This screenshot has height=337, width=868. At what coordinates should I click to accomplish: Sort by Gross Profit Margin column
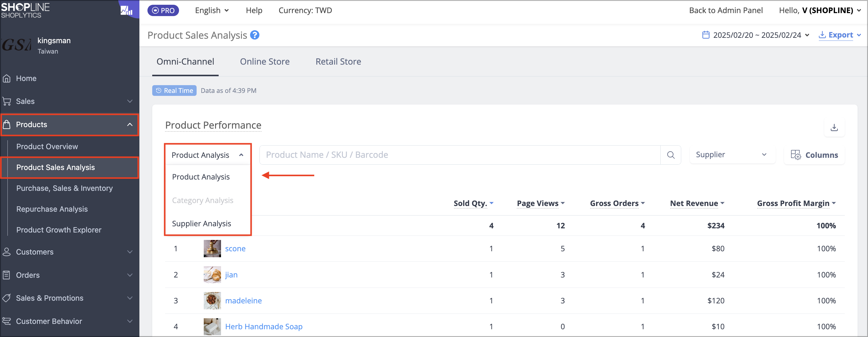pos(797,203)
